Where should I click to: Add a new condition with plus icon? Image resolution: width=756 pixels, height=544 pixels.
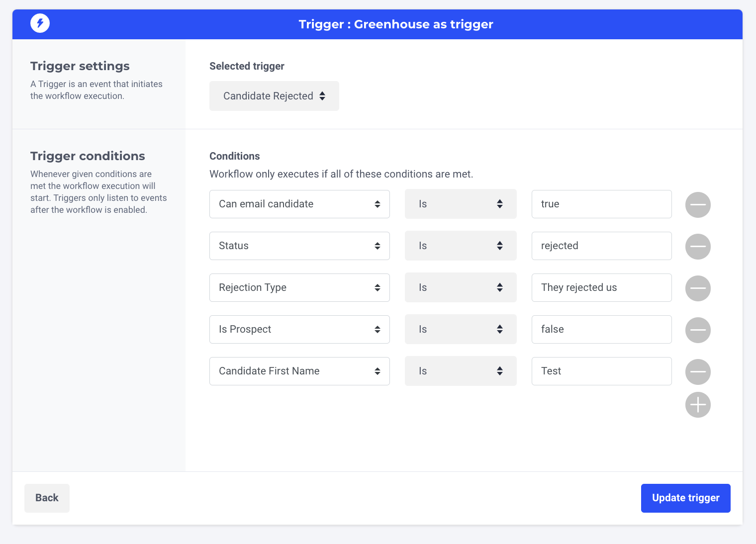coord(698,405)
